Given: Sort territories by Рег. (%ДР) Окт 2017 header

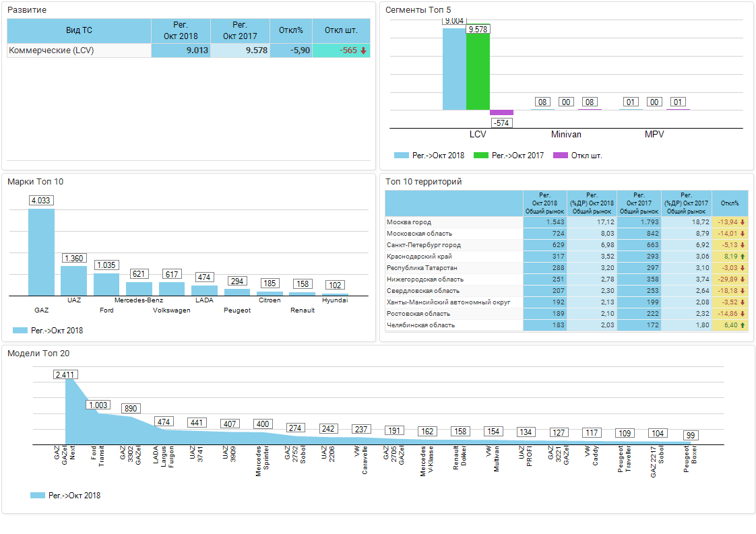Looking at the screenshot, I should click(x=686, y=203).
